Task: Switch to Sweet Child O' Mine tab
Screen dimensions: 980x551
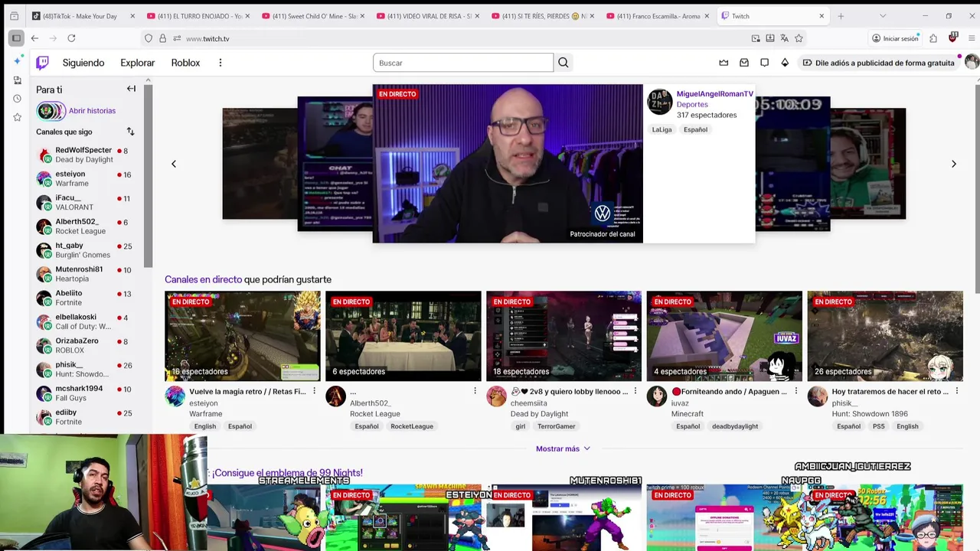Action: (312, 15)
